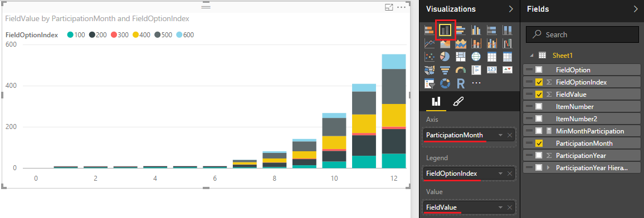
Task: Collapse the Fields pane chevron
Action: click(x=636, y=9)
